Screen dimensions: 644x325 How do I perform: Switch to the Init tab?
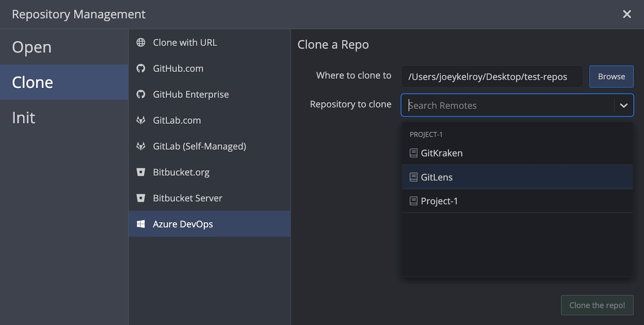(x=24, y=118)
